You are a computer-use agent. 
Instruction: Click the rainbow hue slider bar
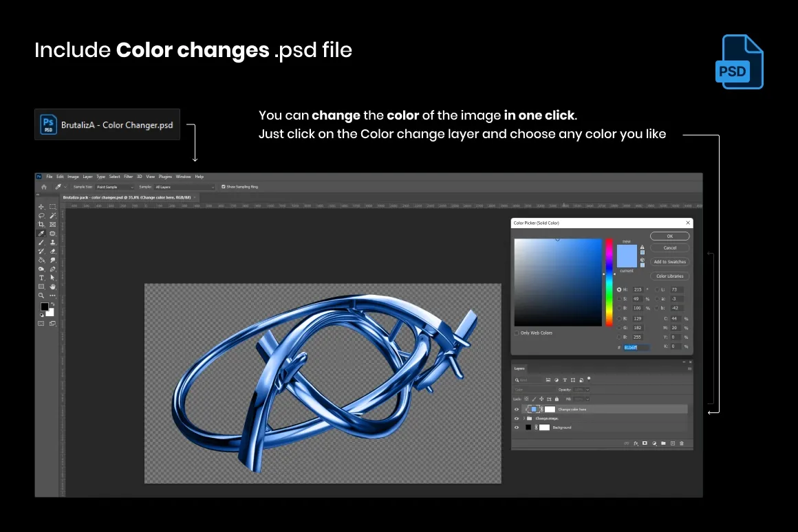click(x=609, y=282)
